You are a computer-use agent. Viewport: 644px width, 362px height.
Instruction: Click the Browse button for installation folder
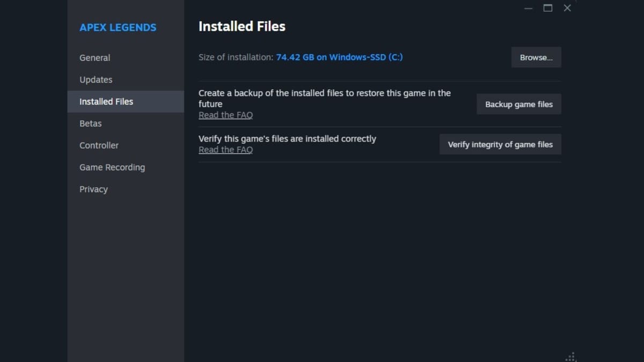536,57
